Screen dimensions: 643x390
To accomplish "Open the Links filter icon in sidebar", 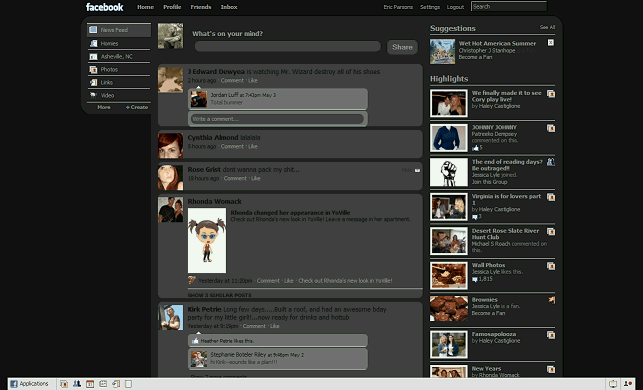I will click(x=93, y=82).
